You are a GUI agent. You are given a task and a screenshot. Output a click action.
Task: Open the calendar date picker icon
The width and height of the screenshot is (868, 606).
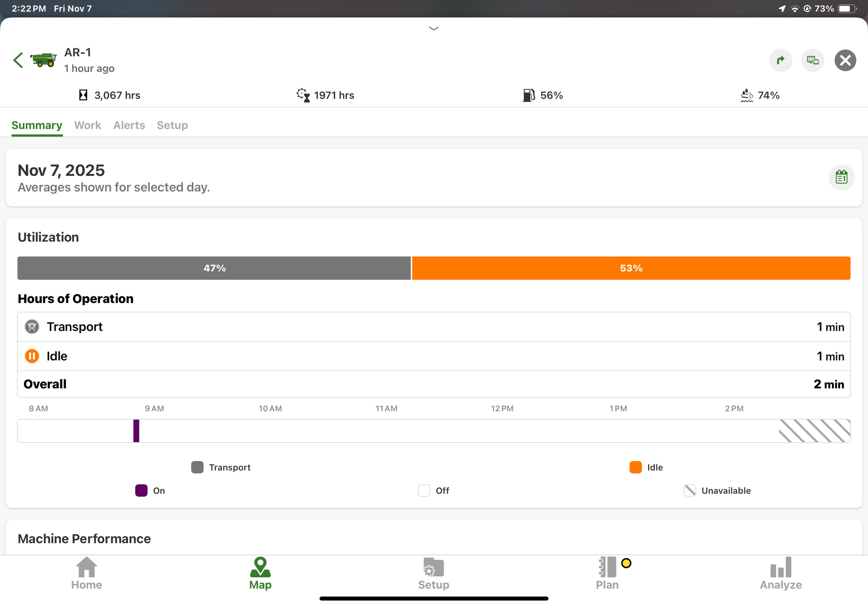pyautogui.click(x=841, y=177)
